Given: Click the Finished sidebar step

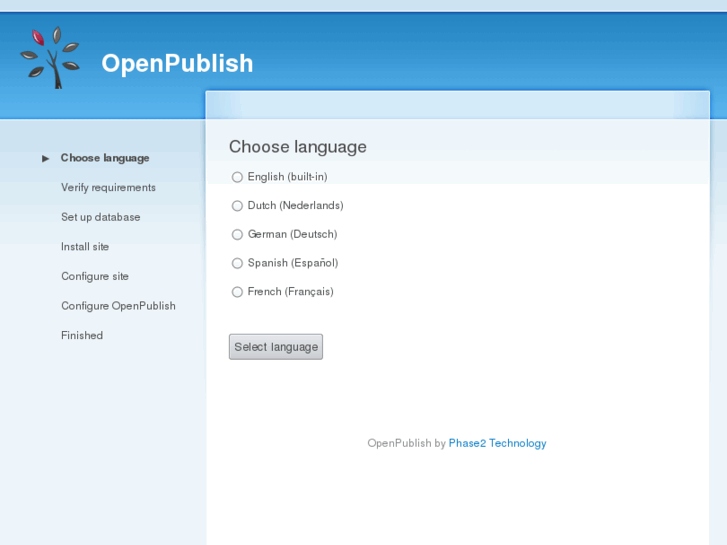Looking at the screenshot, I should 82,335.
